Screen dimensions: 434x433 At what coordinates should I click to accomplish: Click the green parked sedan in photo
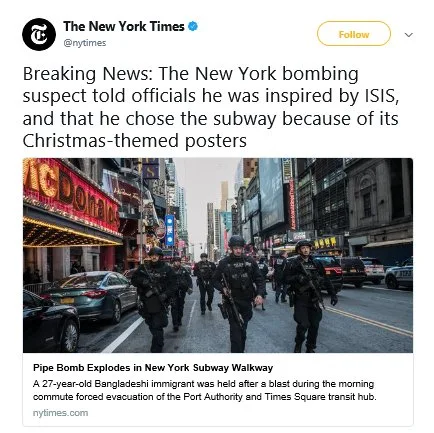[90, 296]
